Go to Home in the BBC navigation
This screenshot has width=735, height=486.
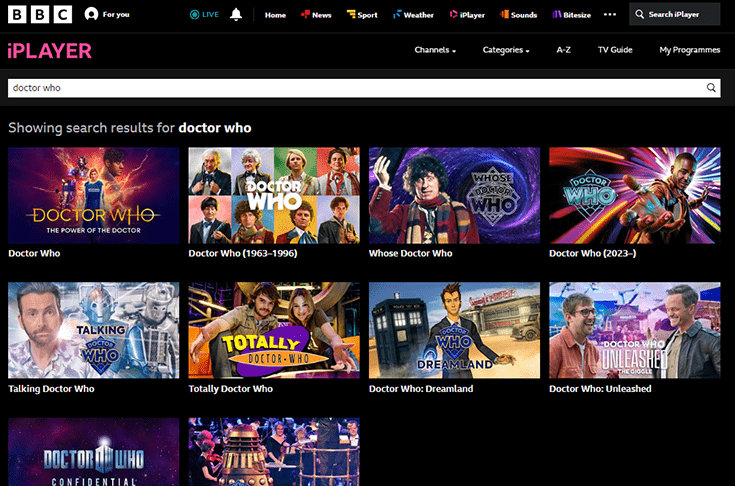point(275,15)
